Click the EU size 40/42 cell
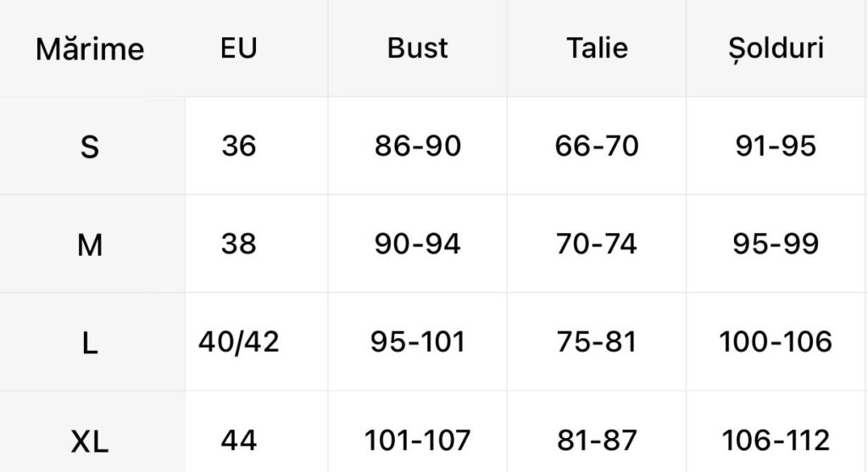868x472 pixels. pyautogui.click(x=238, y=342)
